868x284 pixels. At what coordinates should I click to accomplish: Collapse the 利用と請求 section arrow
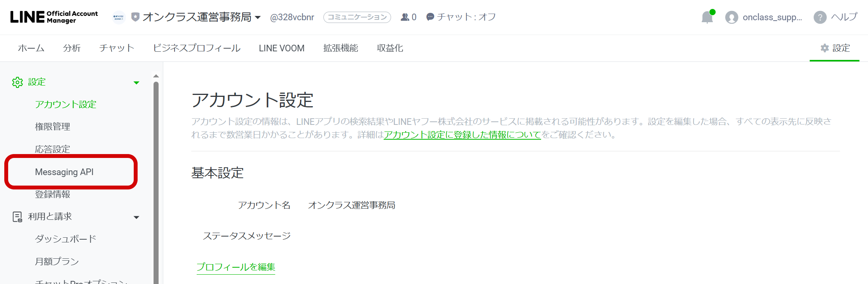point(136,217)
